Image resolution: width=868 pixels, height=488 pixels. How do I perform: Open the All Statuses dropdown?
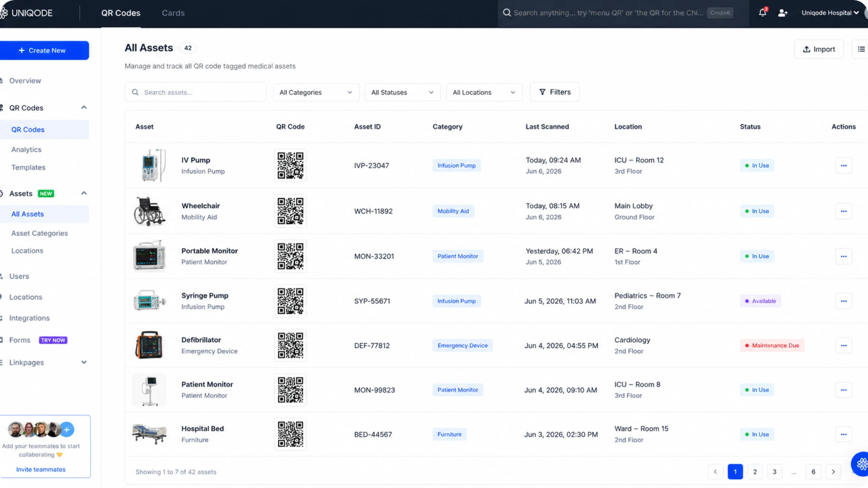point(402,92)
